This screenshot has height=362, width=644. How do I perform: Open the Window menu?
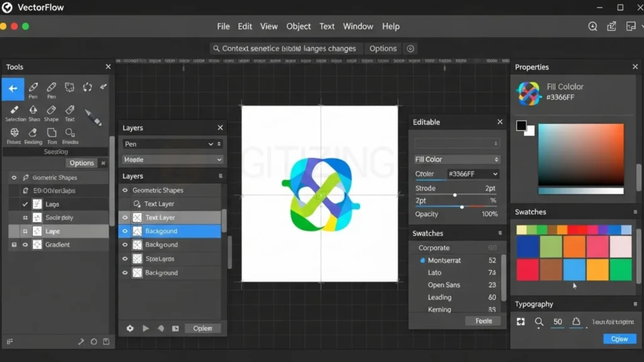pos(358,26)
